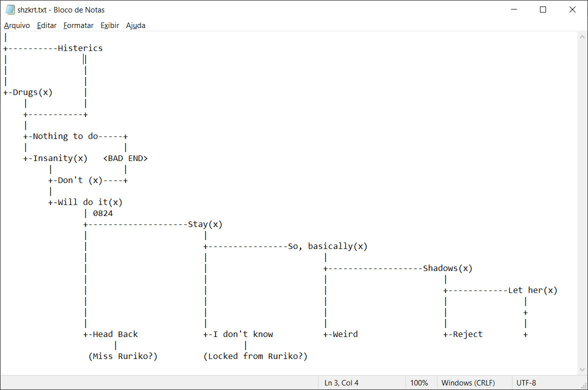Click the Shadows(x) text
This screenshot has width=588, height=390.
pos(448,268)
